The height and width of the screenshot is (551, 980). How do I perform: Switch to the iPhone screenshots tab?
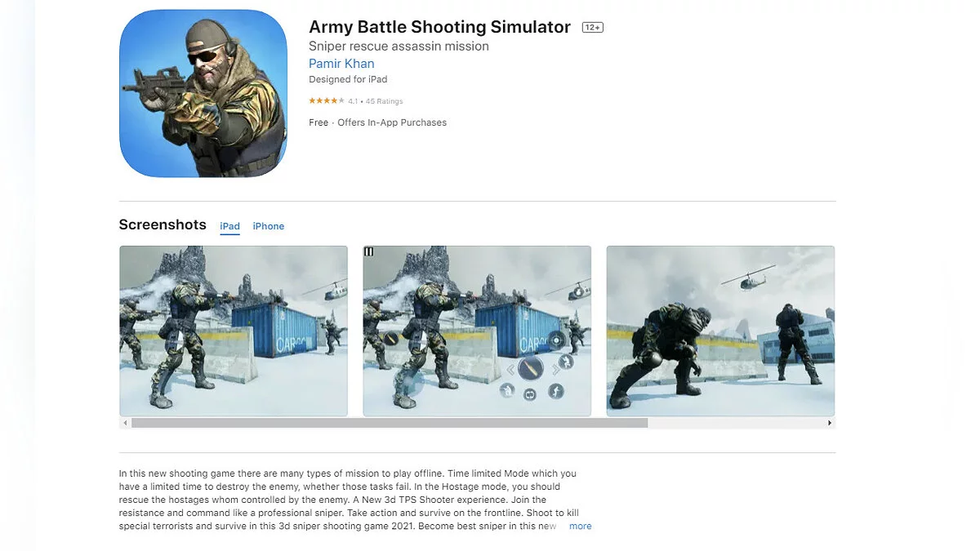pos(269,226)
